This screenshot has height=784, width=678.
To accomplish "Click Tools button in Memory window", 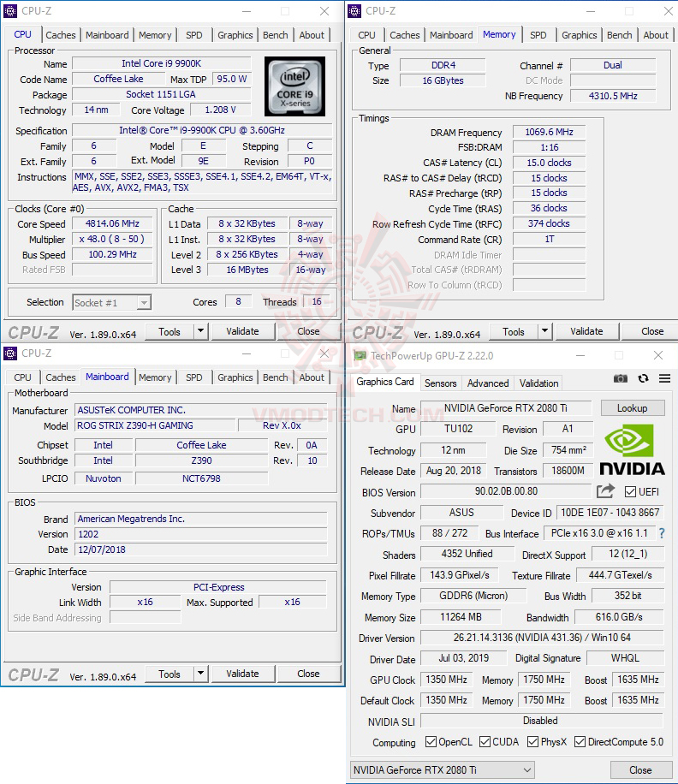I will [x=514, y=331].
